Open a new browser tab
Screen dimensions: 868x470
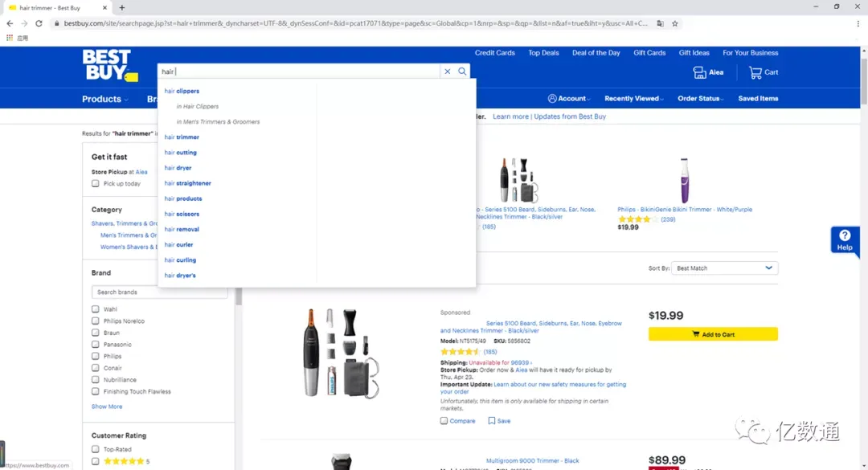coord(122,8)
